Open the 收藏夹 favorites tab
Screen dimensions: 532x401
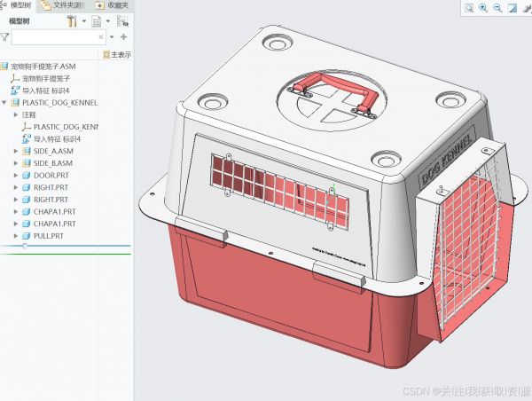pyautogui.click(x=115, y=5)
